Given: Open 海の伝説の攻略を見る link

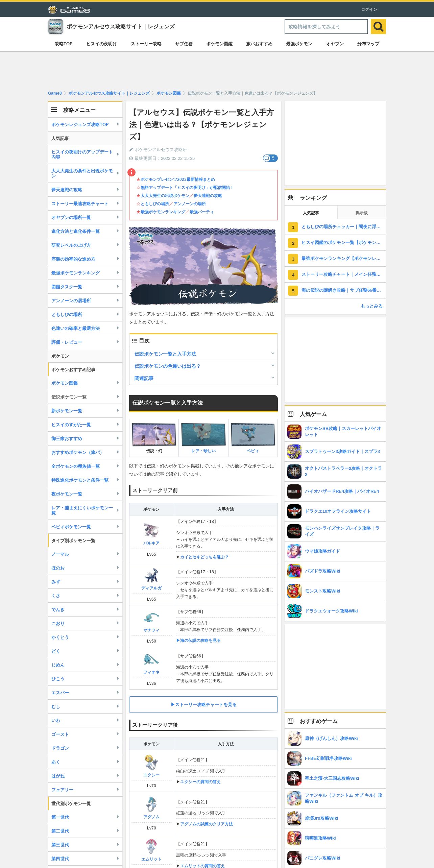Looking at the screenshot, I should [x=198, y=641].
